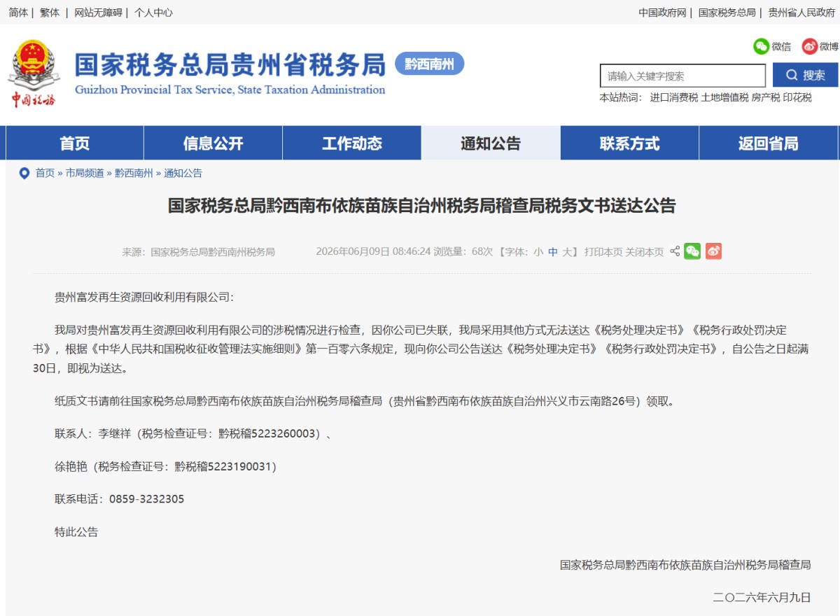Click contact line 徐艳艳 inspection ID
The image size is (840, 616).
click(166, 466)
